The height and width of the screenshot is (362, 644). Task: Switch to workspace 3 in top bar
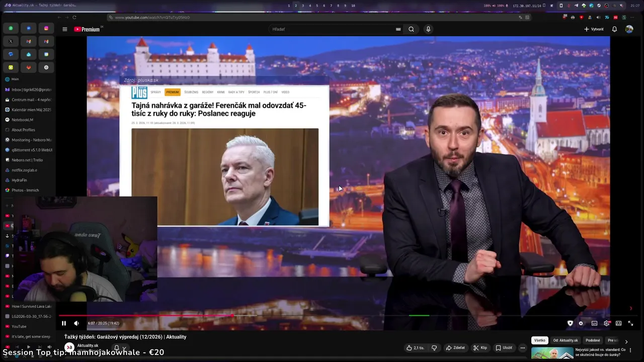coord(302,6)
